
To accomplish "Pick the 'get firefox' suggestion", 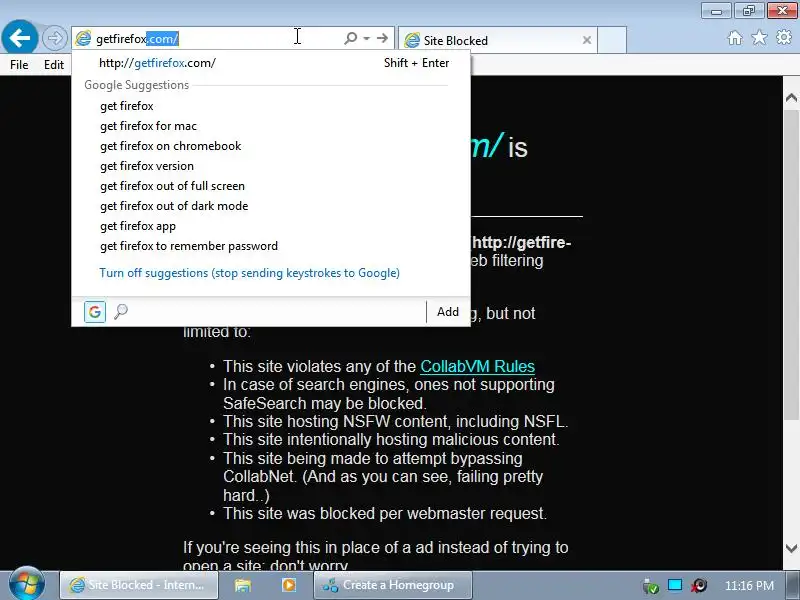I will pyautogui.click(x=270, y=106).
